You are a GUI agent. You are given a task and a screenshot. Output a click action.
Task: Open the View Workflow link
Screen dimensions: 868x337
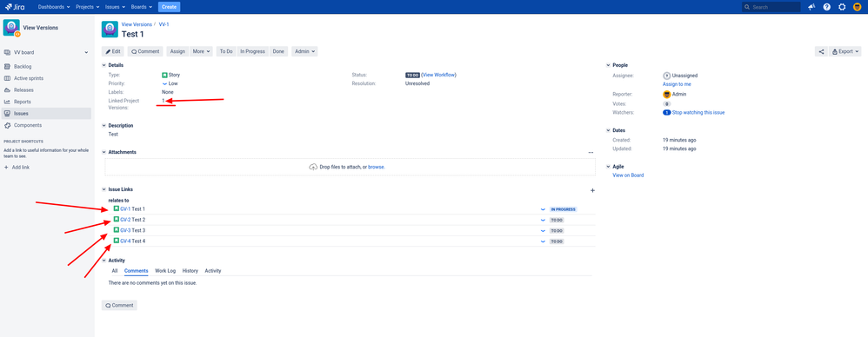tap(439, 75)
